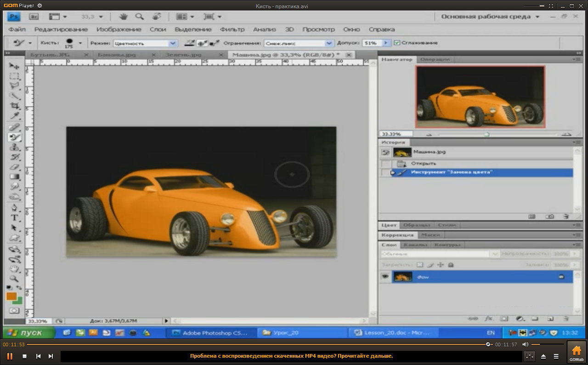Stop the video playback
Image resolution: width=588 pixels, height=365 pixels.
point(24,356)
